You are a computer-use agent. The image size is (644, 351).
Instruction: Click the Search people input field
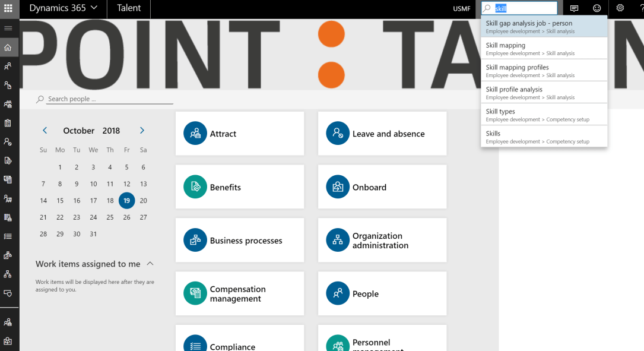[x=109, y=99]
